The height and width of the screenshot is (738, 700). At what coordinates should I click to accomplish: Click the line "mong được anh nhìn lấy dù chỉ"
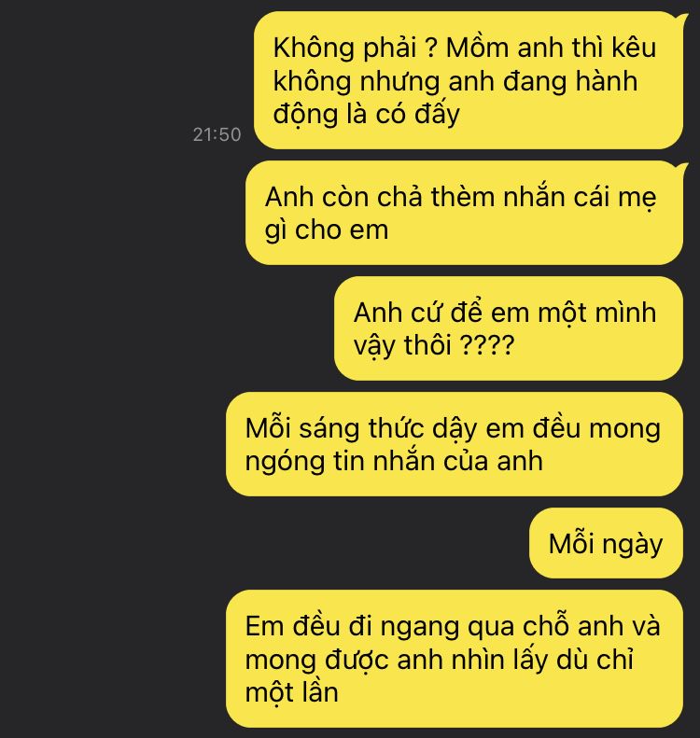439,660
